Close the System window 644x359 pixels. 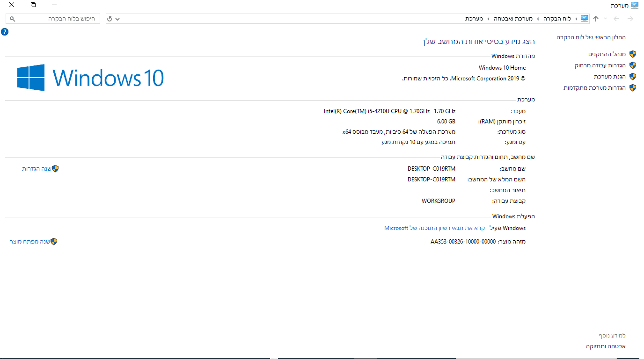[x=12, y=5]
